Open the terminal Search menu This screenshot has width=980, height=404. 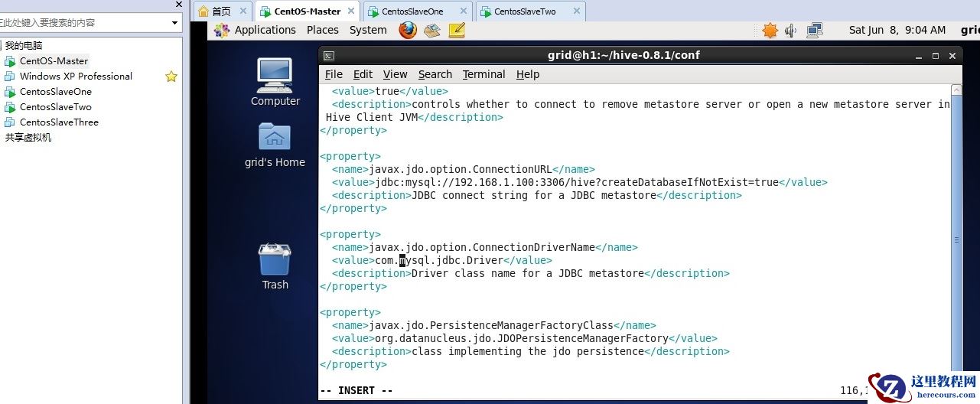[435, 74]
